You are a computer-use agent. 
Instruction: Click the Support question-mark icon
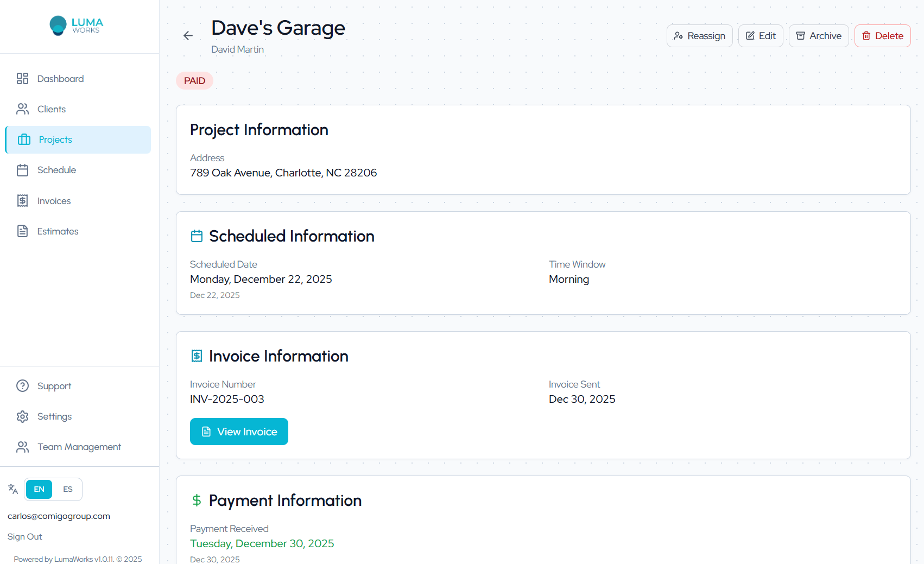click(22, 386)
